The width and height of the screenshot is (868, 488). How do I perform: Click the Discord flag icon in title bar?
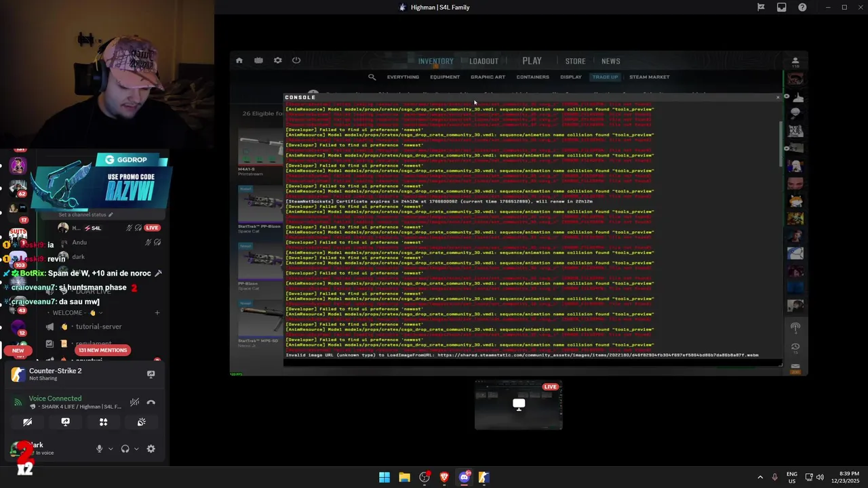tap(761, 7)
